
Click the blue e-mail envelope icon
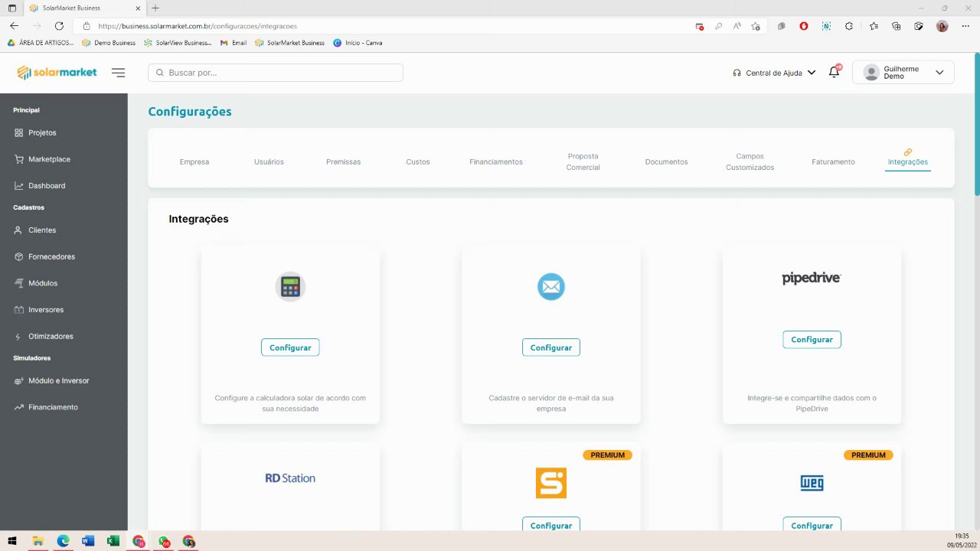click(x=551, y=287)
